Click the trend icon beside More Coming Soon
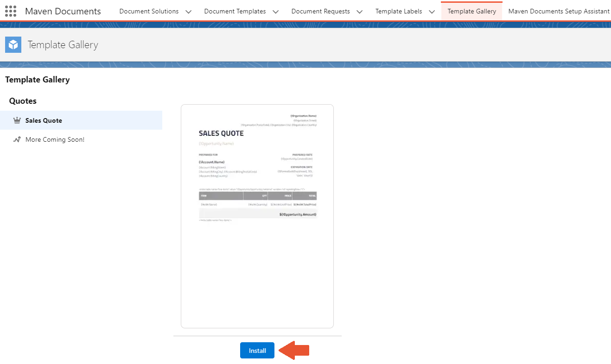The width and height of the screenshot is (611, 364). 17,139
